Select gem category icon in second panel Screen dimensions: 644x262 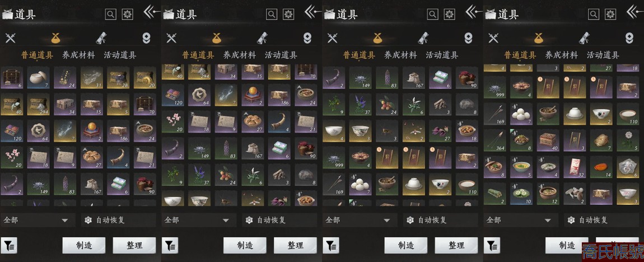point(307,38)
